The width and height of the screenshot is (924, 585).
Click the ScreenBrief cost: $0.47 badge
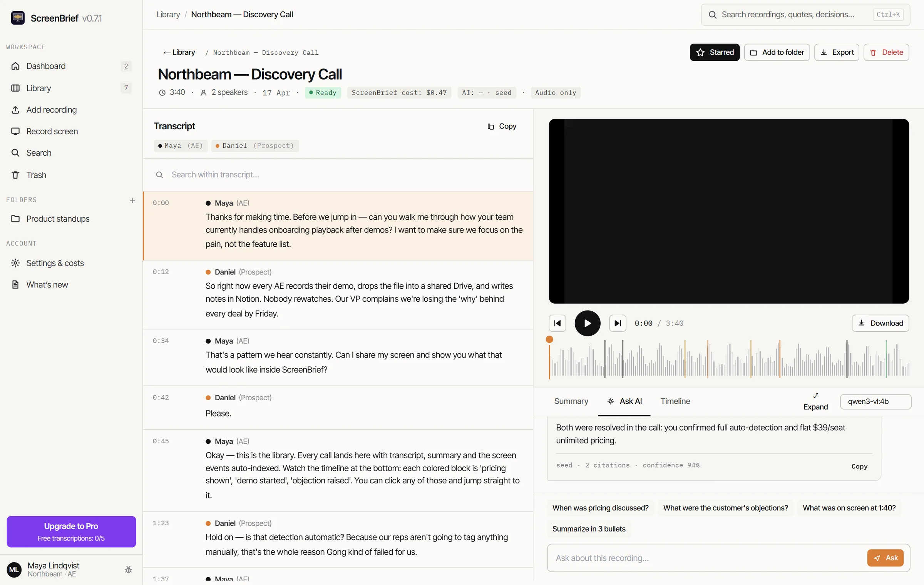(399, 92)
